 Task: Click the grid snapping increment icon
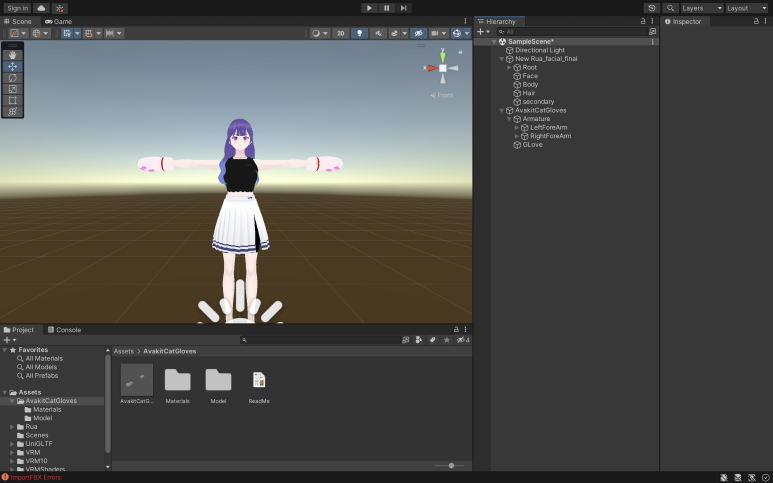click(x=89, y=33)
